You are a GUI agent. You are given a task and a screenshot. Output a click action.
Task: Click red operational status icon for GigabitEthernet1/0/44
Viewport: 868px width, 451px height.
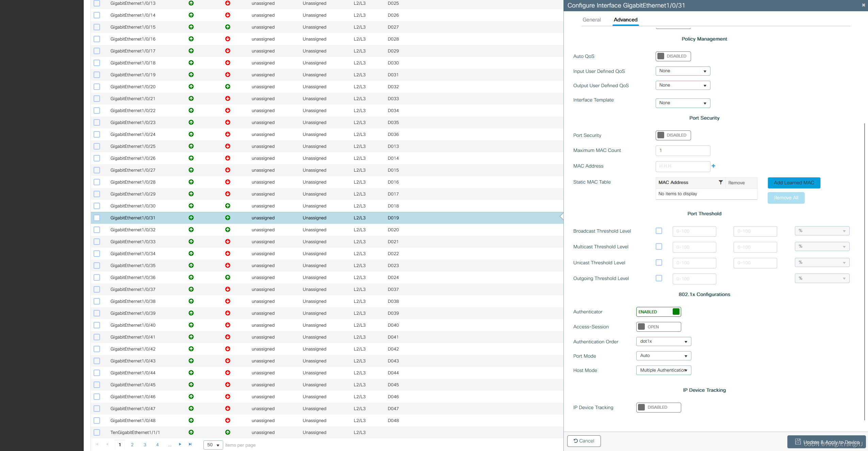click(x=228, y=373)
